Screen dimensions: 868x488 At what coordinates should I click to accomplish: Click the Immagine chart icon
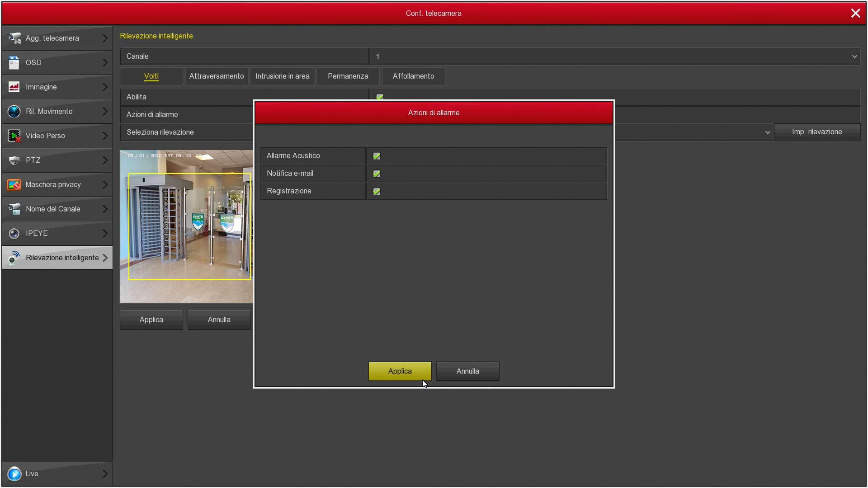click(14, 87)
